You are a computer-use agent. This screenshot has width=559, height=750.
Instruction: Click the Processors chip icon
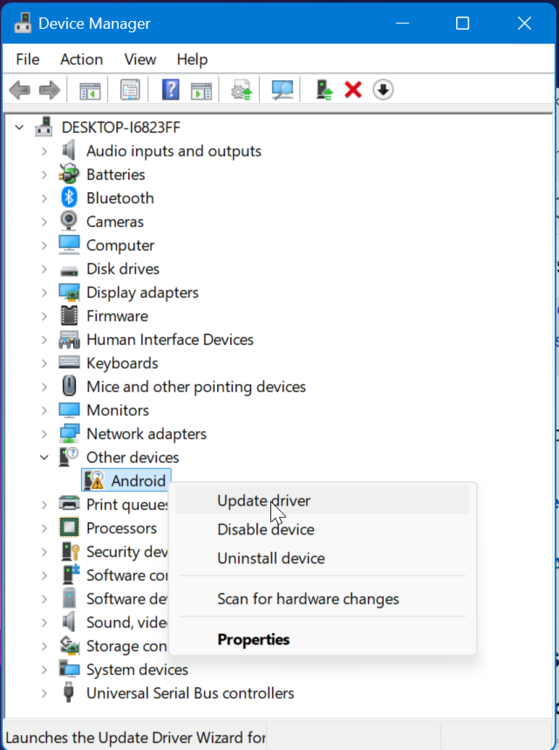69,528
